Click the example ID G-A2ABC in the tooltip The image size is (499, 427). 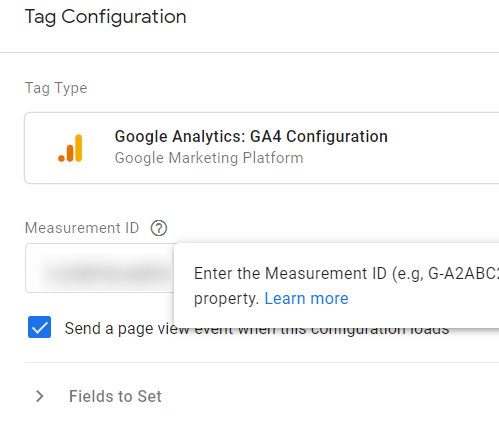pos(463,274)
